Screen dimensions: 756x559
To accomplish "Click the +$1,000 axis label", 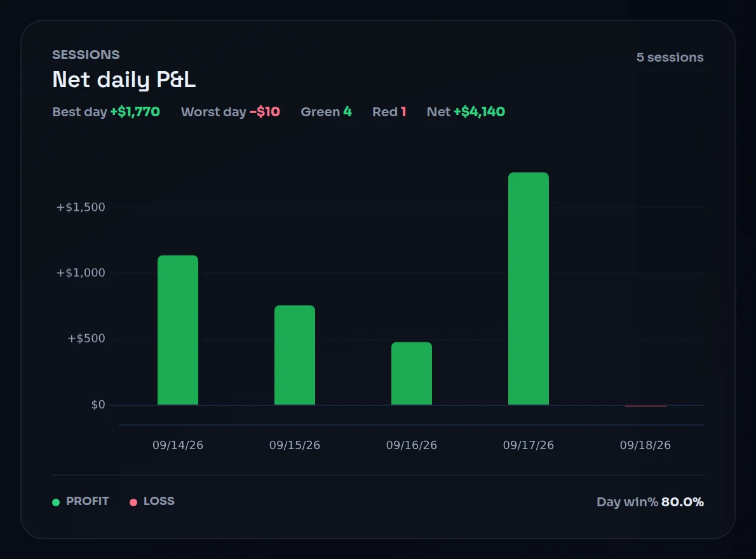I will coord(81,273).
